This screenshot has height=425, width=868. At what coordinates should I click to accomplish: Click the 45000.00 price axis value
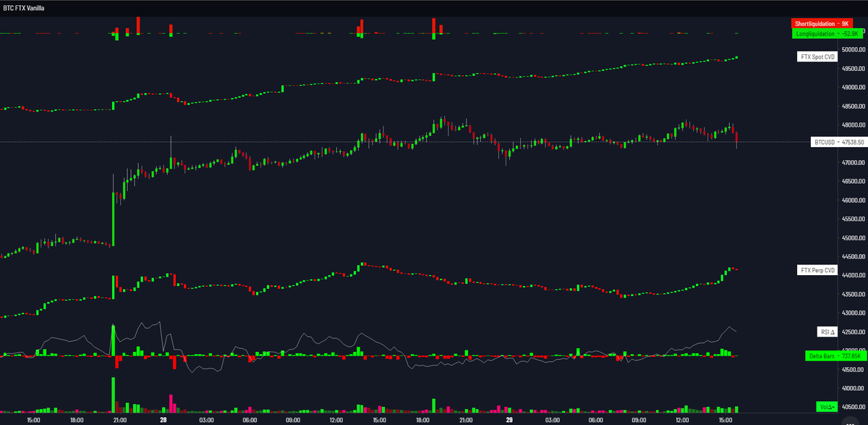(853, 237)
